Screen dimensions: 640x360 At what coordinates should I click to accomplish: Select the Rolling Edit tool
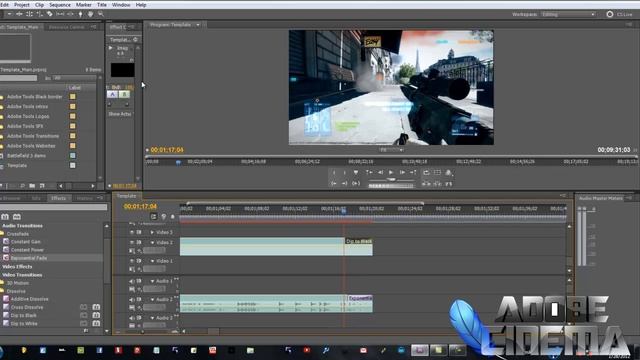point(29,14)
